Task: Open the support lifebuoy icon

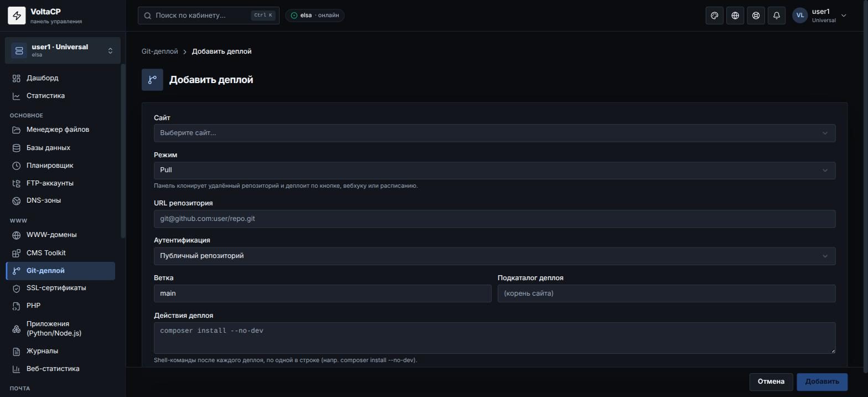Action: pos(756,16)
